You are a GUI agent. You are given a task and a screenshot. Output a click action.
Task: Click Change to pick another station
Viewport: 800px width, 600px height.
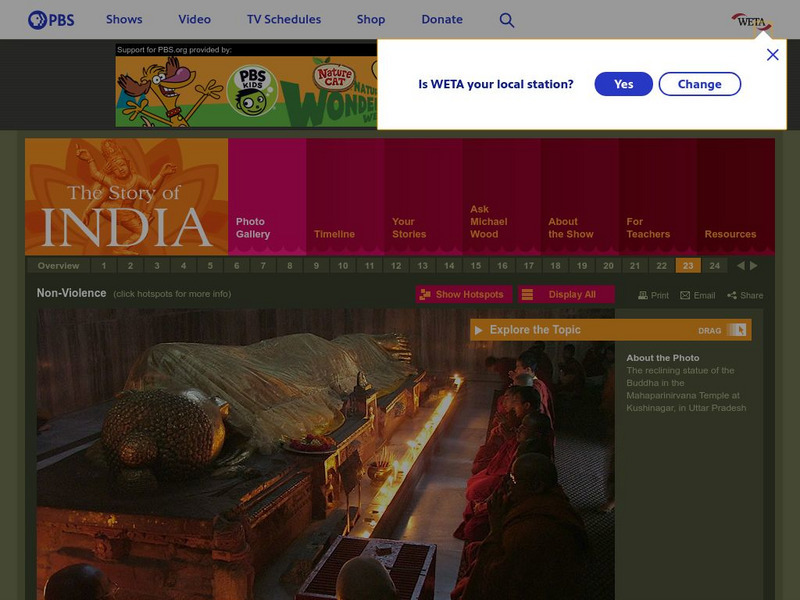pyautogui.click(x=699, y=84)
